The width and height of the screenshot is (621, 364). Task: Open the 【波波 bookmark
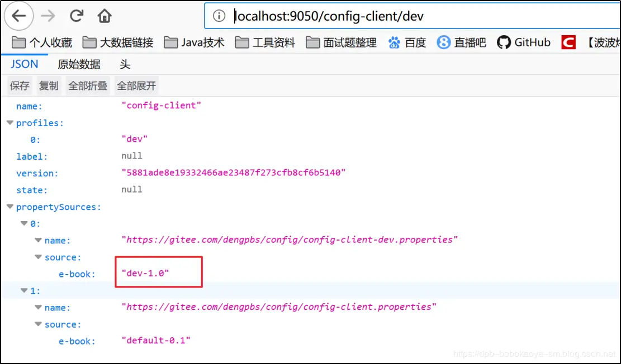coord(603,42)
